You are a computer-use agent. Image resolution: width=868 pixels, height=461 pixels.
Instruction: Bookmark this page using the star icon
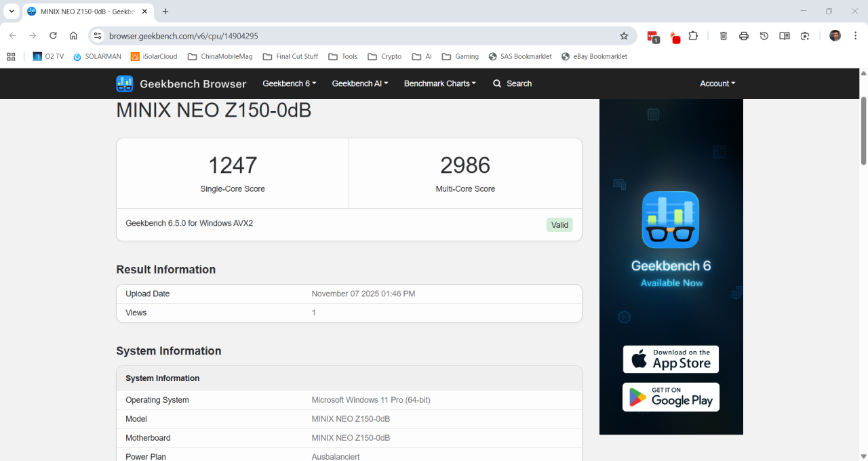click(624, 35)
